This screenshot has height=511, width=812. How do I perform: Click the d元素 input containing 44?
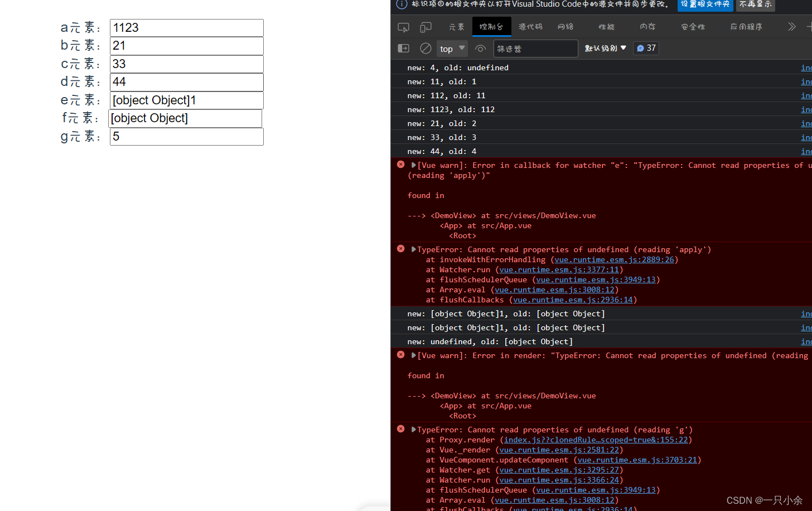[186, 82]
